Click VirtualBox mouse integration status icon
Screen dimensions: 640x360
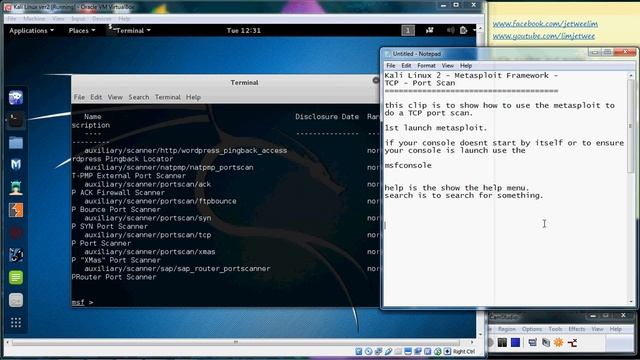pos(438,351)
